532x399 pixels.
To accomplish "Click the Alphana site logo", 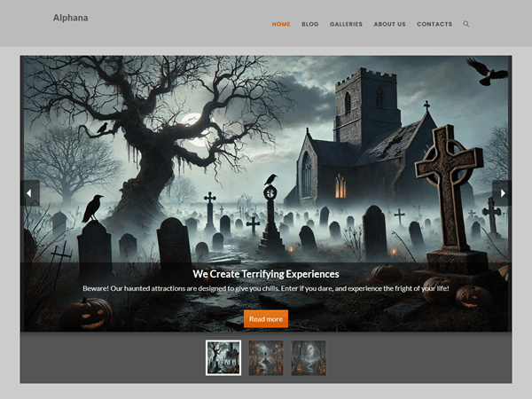I will click(71, 18).
